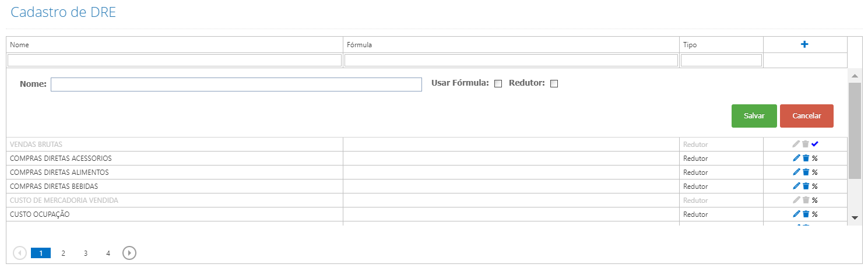The width and height of the screenshot is (868, 271).
Task: Toggle the Redutor checkbox
Action: pyautogui.click(x=554, y=83)
